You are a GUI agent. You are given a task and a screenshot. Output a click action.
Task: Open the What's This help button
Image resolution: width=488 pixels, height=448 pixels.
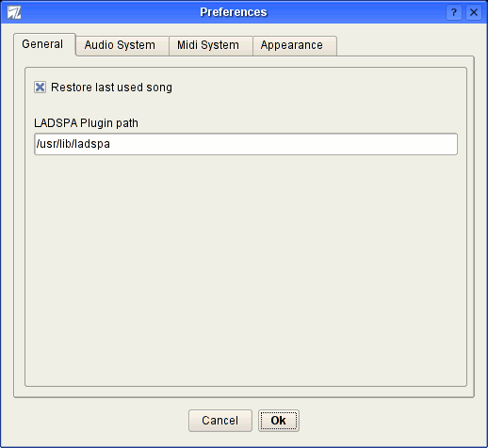coord(454,12)
